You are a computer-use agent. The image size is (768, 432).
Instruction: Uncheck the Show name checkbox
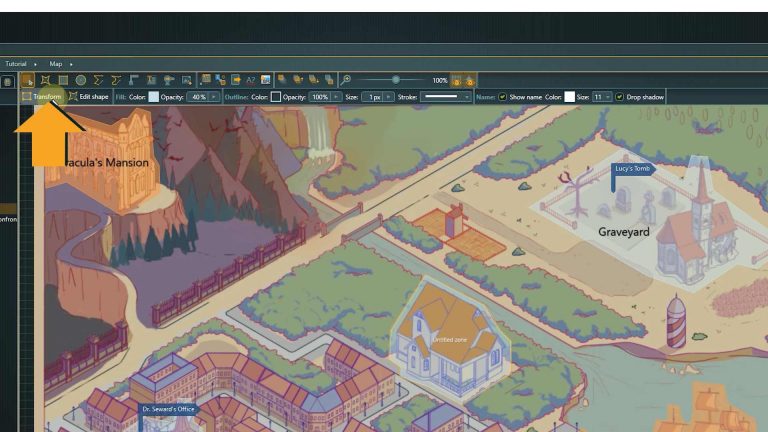point(502,97)
